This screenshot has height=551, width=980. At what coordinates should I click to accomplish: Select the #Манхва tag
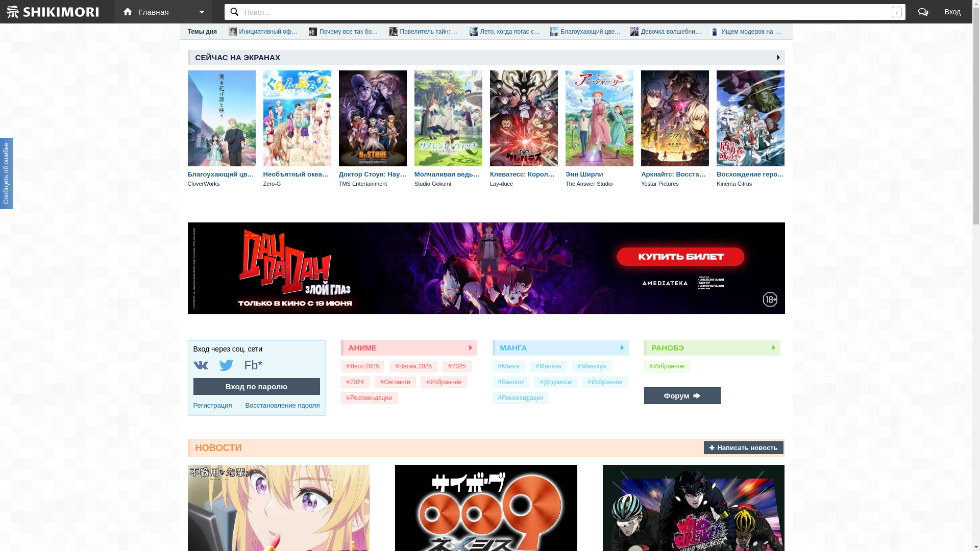pos(548,366)
